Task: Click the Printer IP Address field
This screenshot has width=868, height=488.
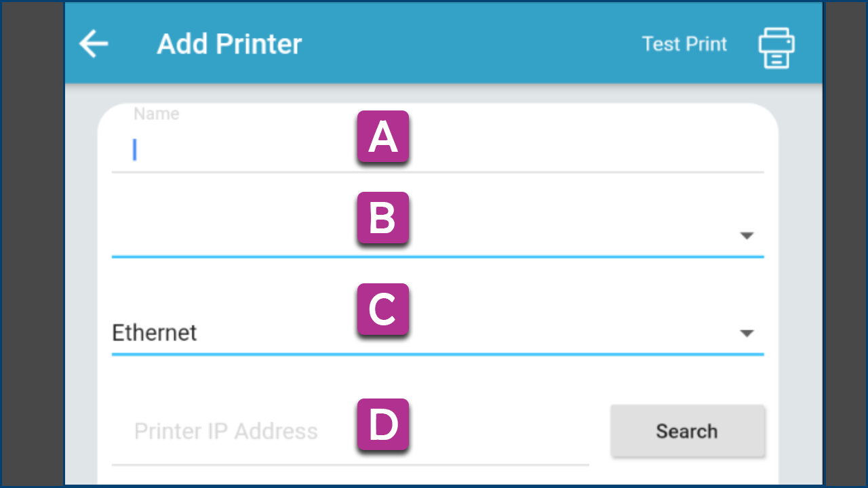Action: (x=350, y=432)
